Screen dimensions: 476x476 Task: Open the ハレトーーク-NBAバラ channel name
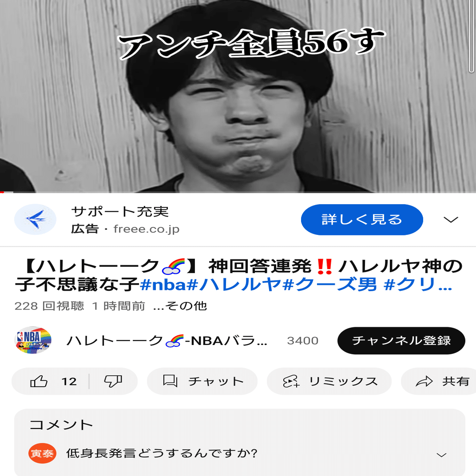pyautogui.click(x=167, y=341)
